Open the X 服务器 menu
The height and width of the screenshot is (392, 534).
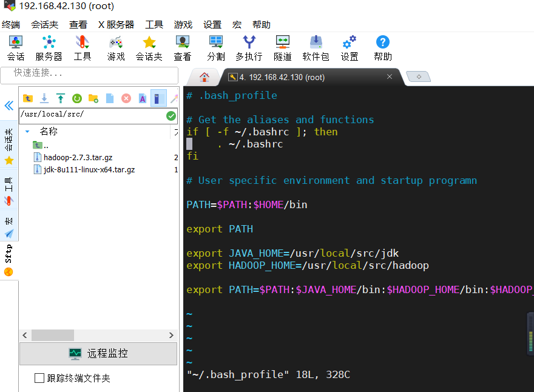click(x=116, y=24)
